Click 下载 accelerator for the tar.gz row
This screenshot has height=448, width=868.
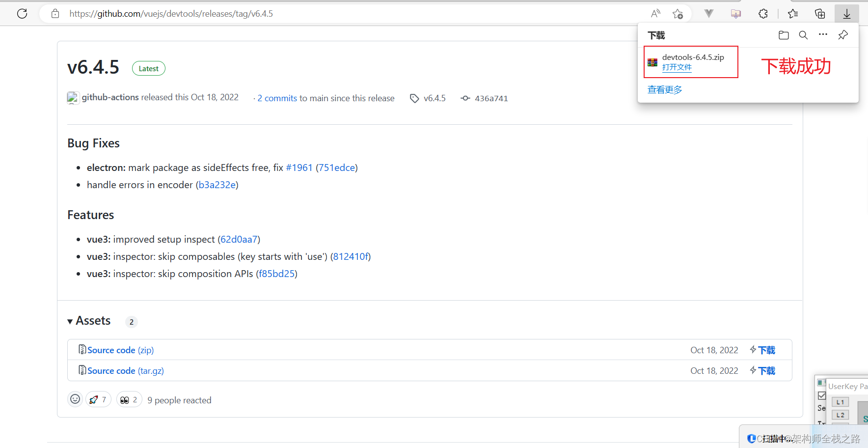(762, 370)
